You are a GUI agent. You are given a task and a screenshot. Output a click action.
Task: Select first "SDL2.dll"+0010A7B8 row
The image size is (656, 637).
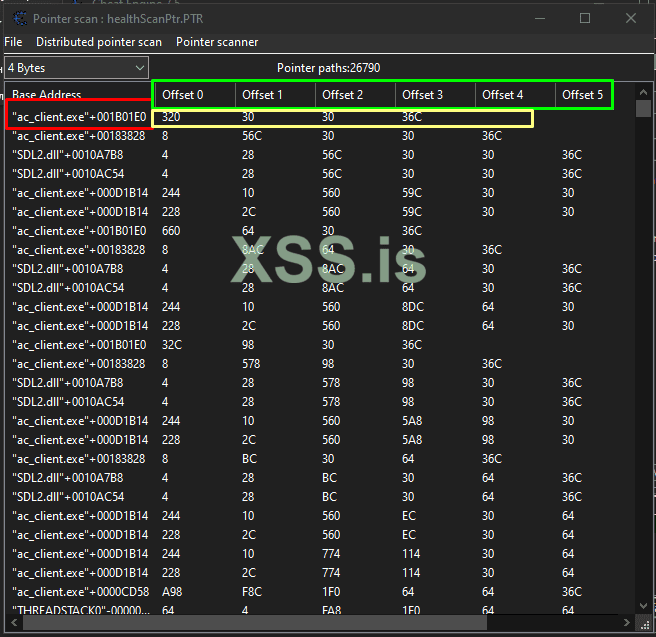320,155
